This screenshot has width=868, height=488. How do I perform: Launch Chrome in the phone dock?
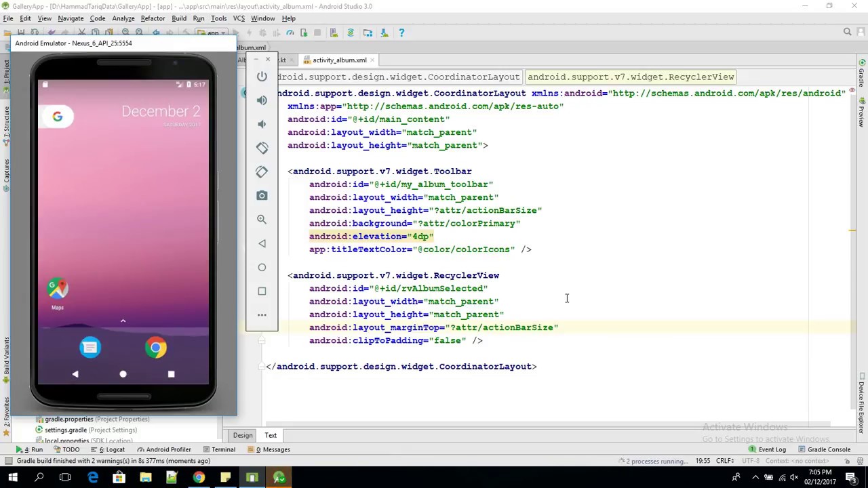tap(155, 348)
